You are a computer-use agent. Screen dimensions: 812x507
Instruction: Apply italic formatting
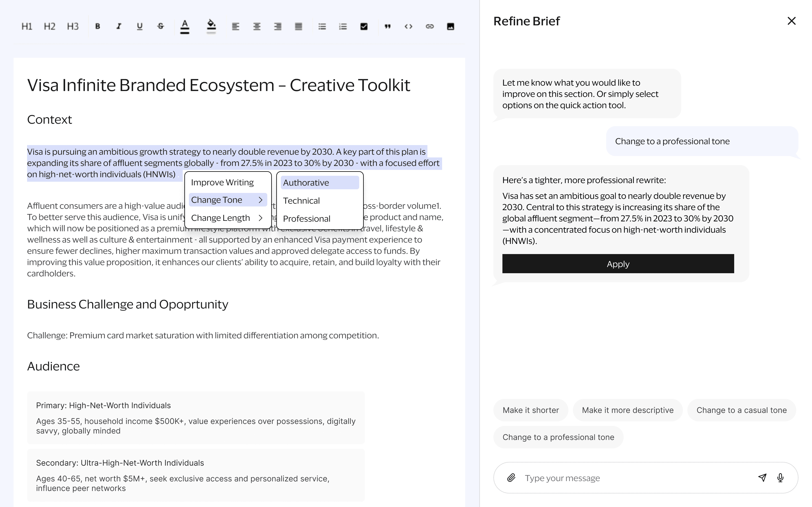point(118,26)
